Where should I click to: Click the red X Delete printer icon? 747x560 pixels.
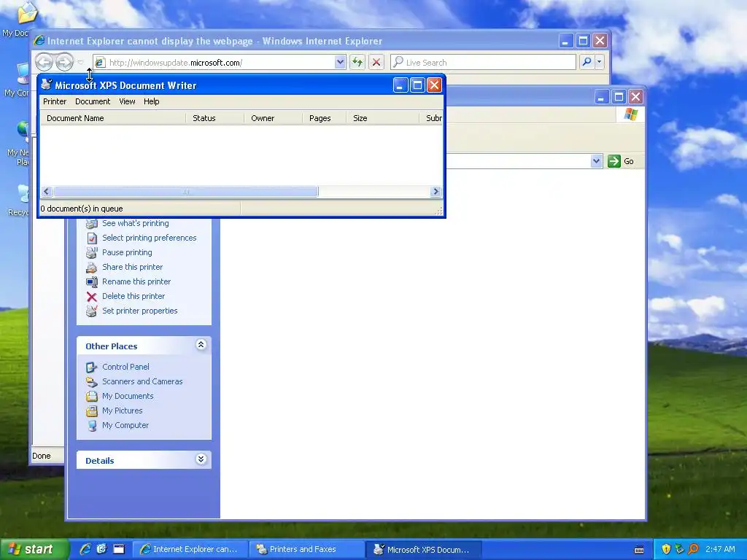point(92,297)
